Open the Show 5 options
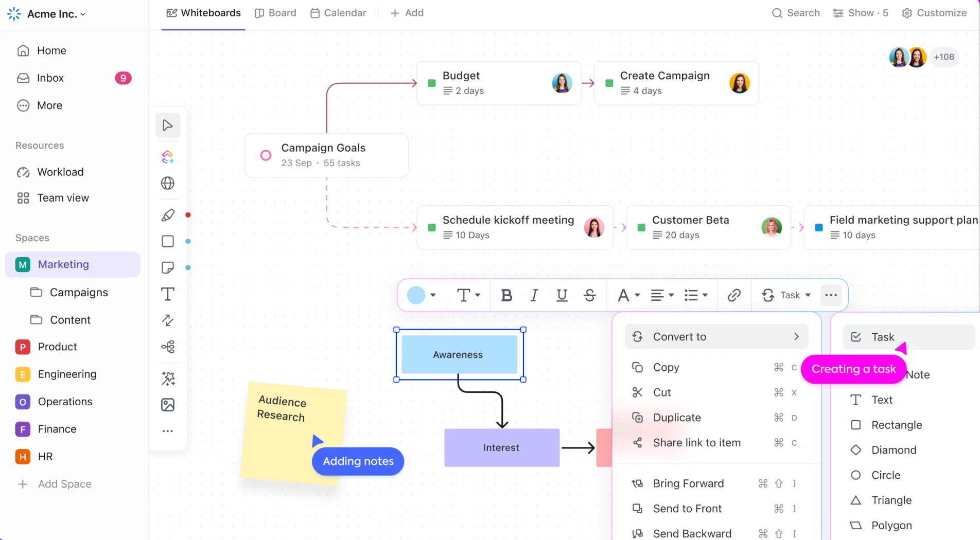 (861, 13)
